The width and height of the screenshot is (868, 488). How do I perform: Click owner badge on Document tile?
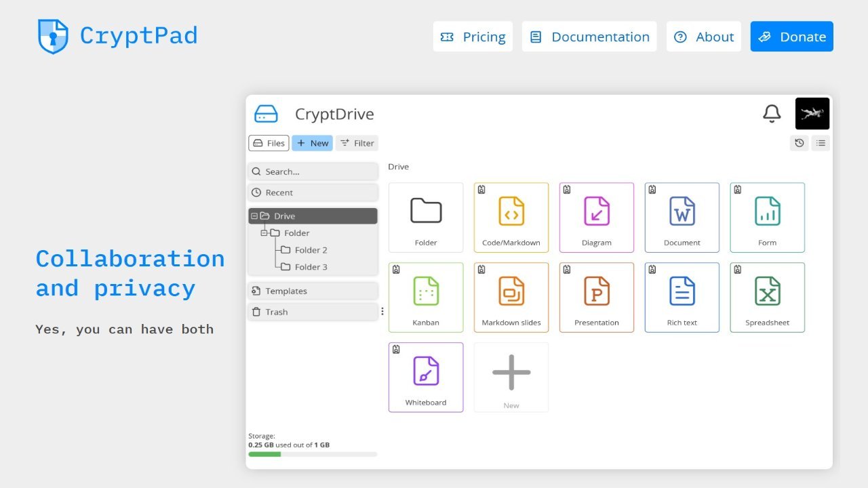pyautogui.click(x=652, y=190)
